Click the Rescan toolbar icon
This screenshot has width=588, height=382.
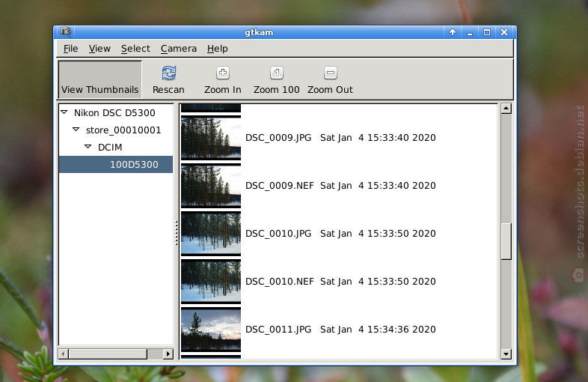click(169, 73)
